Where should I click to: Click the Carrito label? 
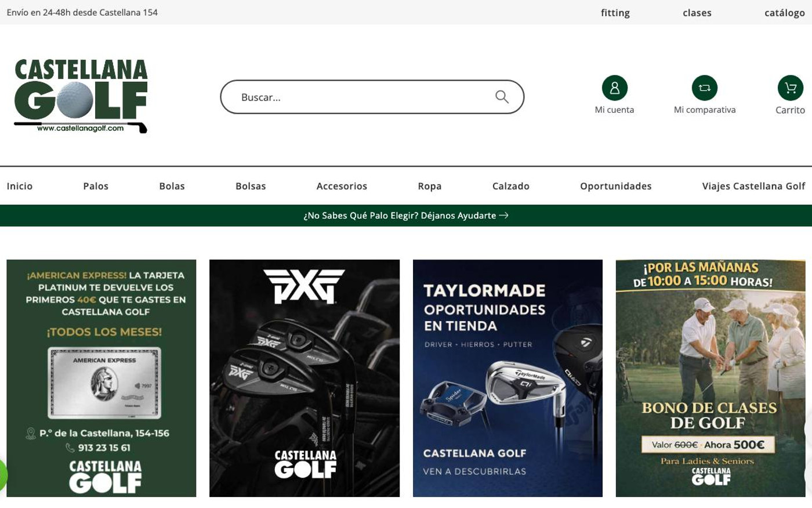[790, 110]
